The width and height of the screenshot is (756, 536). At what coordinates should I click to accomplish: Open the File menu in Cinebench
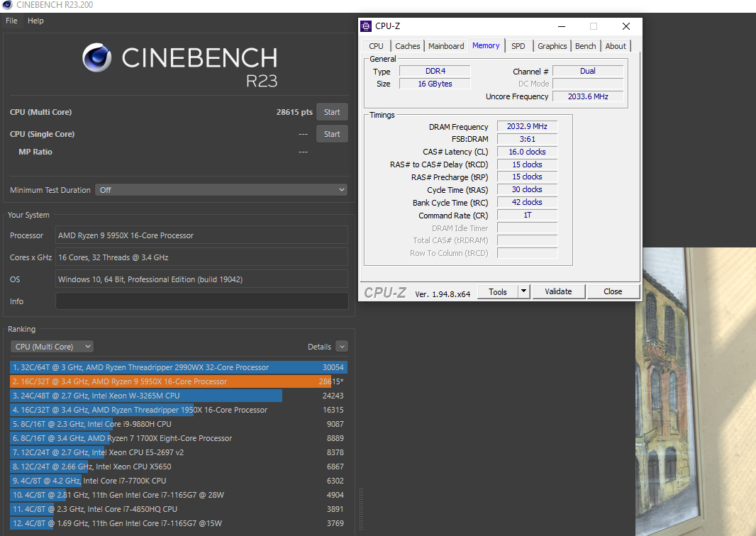click(11, 21)
